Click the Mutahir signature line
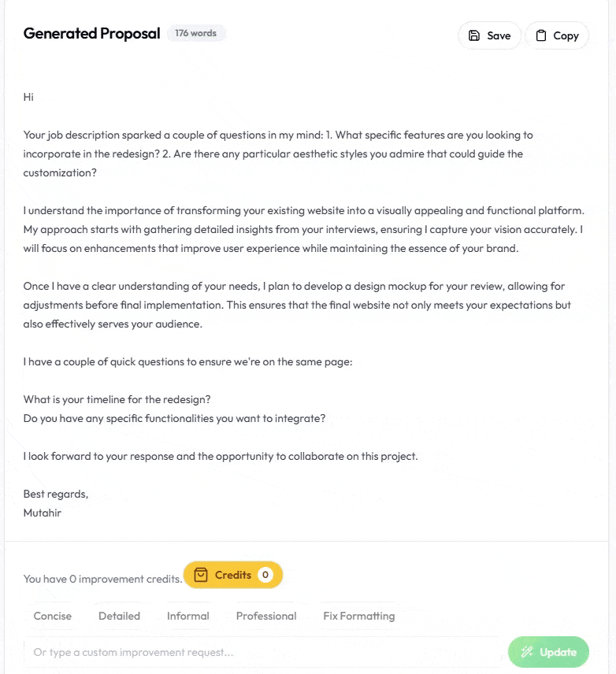616x674 pixels. 43,513
